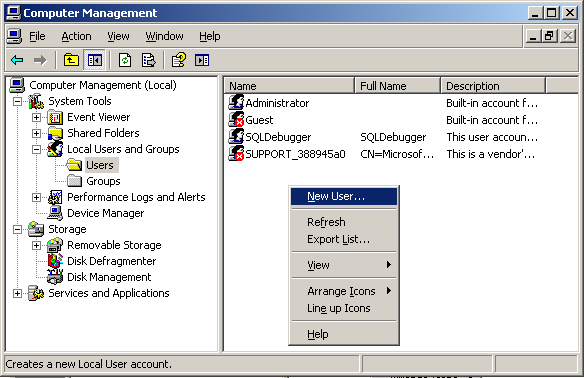Click the Back arrow toolbar button
Viewport: 584px width, 378px height.
(x=17, y=60)
